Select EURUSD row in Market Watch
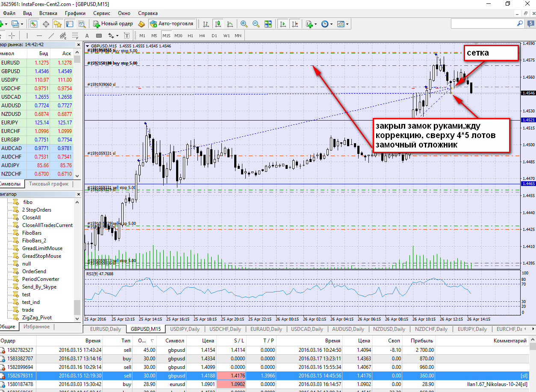Screen dimensions: 536x392 37,63
